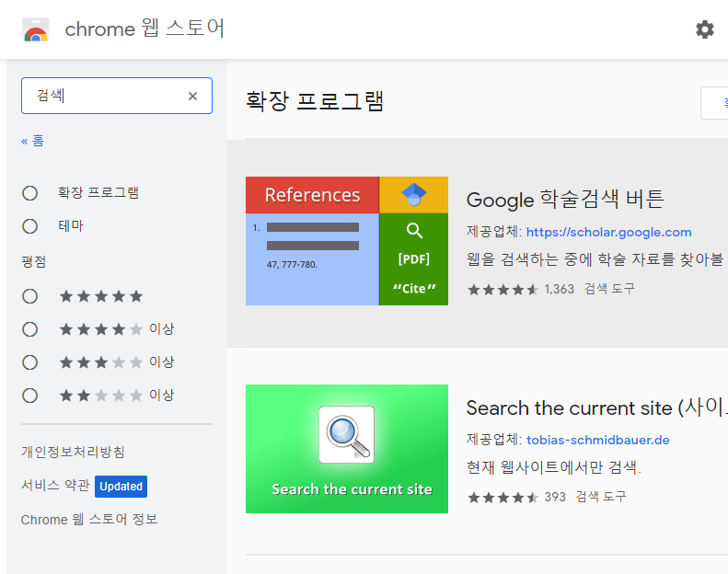
Task: Go back via the « 홈 link
Action: point(32,141)
